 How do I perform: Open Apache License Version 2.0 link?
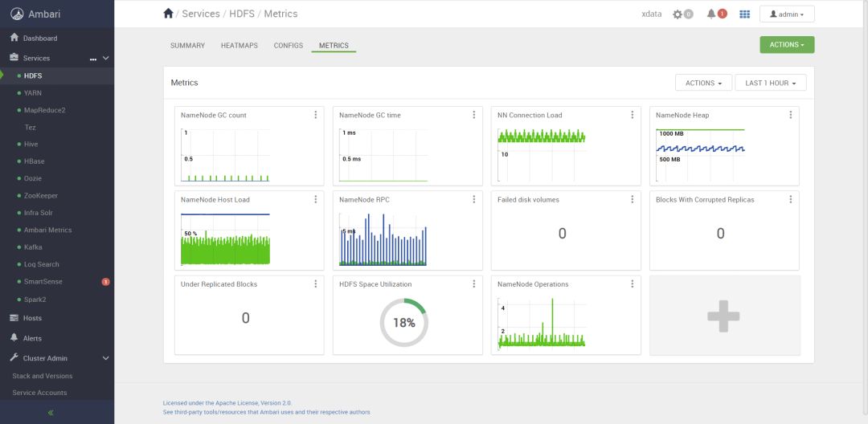227,403
